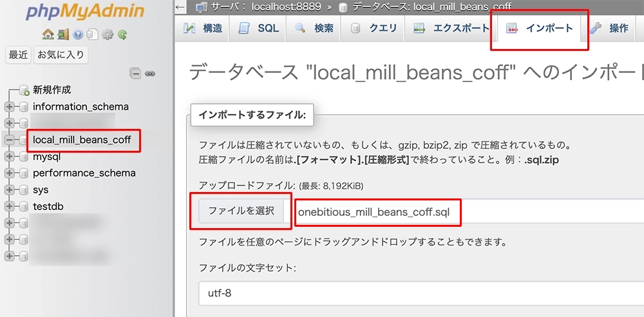
Task: Click the link with main panel icon
Action: [150, 73]
